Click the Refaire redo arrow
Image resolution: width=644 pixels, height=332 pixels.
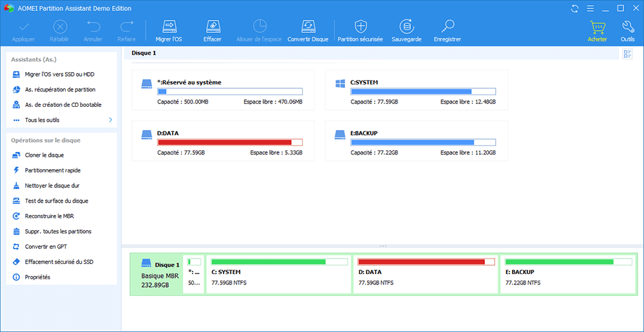click(126, 27)
